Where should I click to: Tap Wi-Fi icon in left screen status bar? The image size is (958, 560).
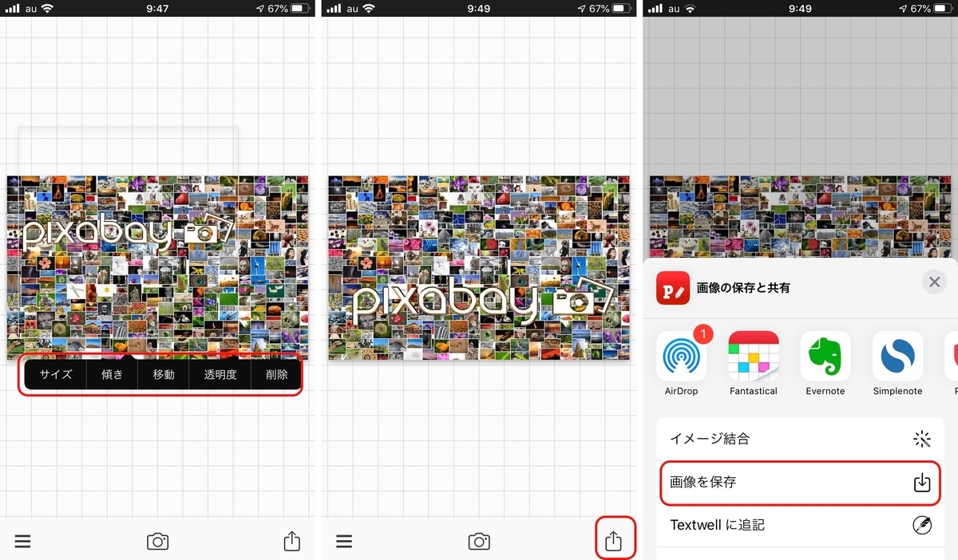[48, 8]
